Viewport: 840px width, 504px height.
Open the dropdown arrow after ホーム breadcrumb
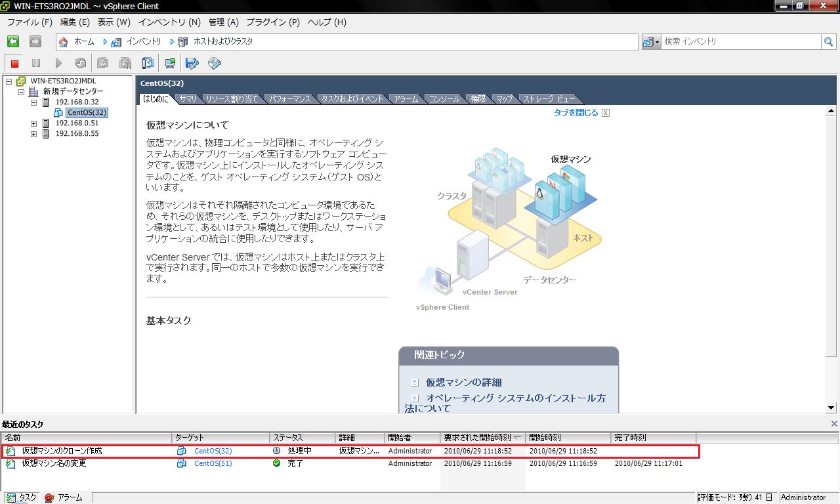click(x=105, y=41)
